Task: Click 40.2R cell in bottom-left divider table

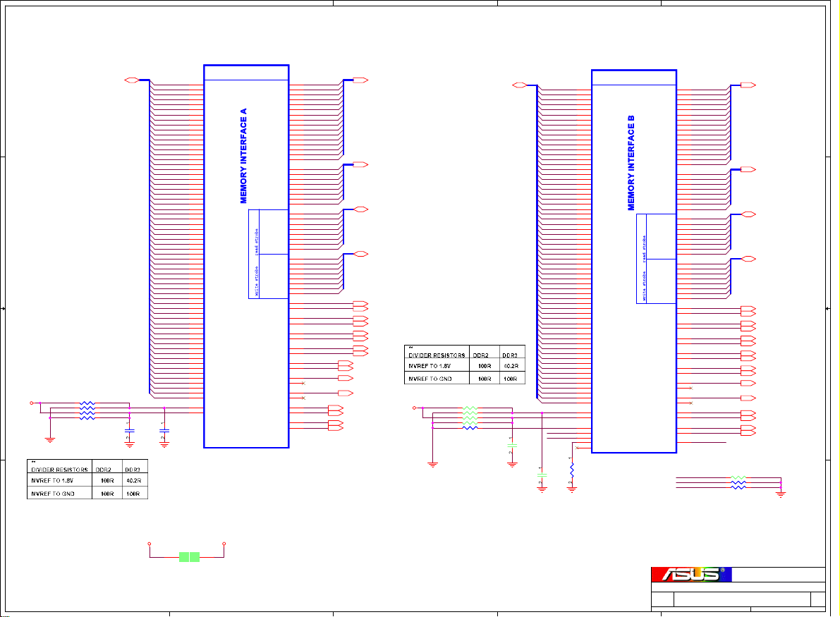Action: coord(133,482)
